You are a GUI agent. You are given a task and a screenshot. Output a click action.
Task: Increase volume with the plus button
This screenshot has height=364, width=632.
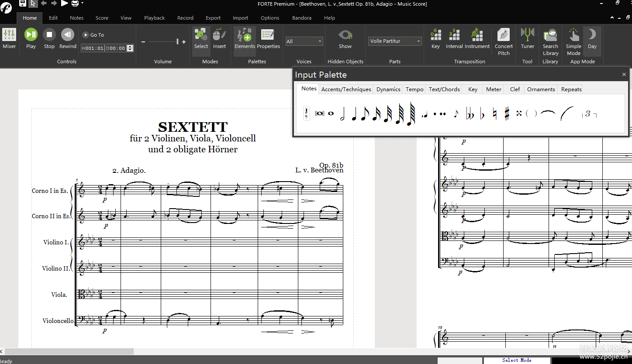(x=184, y=42)
